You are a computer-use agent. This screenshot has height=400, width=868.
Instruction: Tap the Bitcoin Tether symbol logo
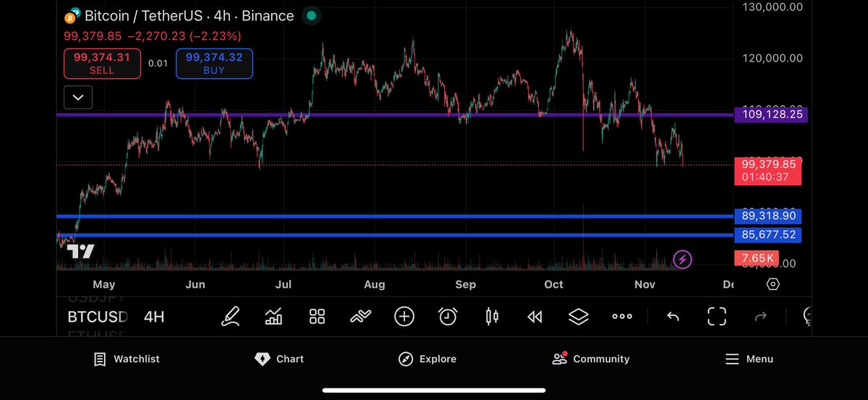72,15
